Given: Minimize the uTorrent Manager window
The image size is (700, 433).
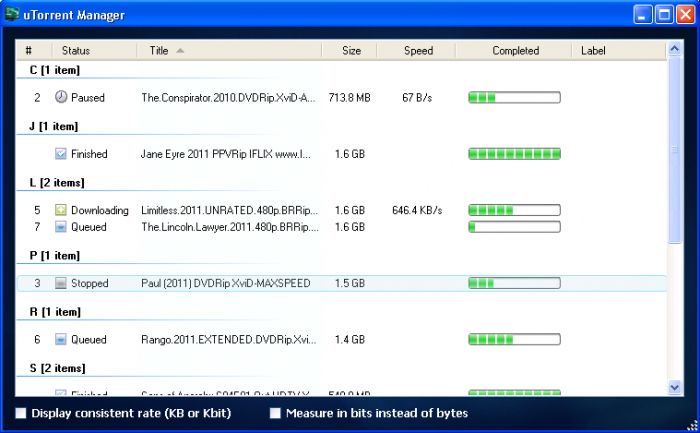Looking at the screenshot, I should tap(642, 14).
